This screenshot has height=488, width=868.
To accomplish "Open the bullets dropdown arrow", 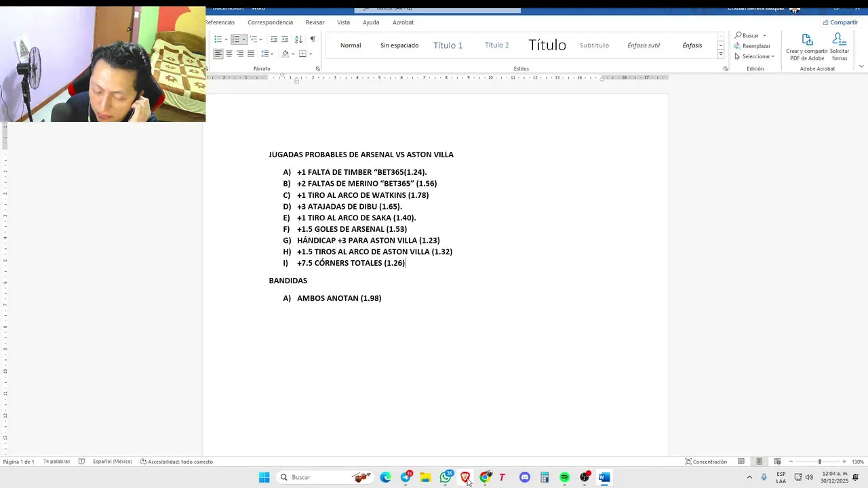I will [226, 39].
